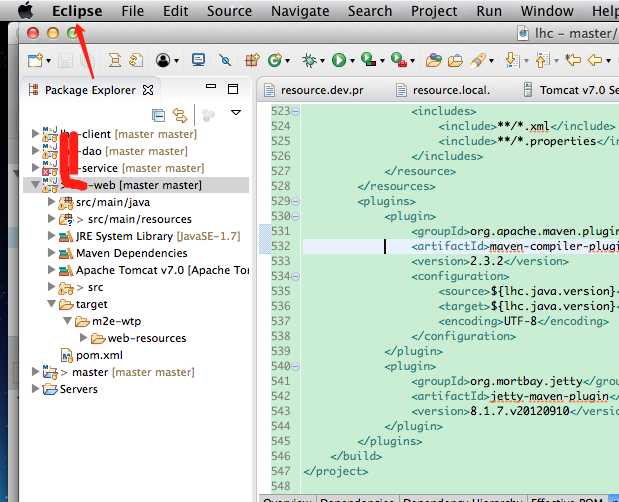
Task: Click the Collapse All icon in Package Explorer
Action: (x=158, y=115)
